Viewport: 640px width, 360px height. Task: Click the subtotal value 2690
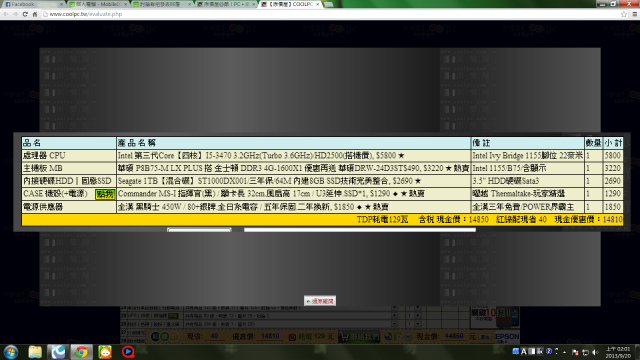[613, 181]
